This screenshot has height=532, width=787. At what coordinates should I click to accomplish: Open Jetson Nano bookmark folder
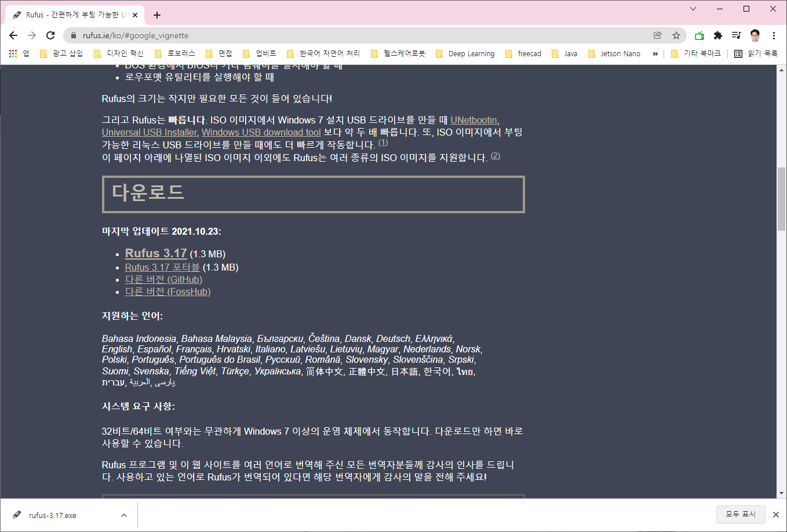coord(614,53)
